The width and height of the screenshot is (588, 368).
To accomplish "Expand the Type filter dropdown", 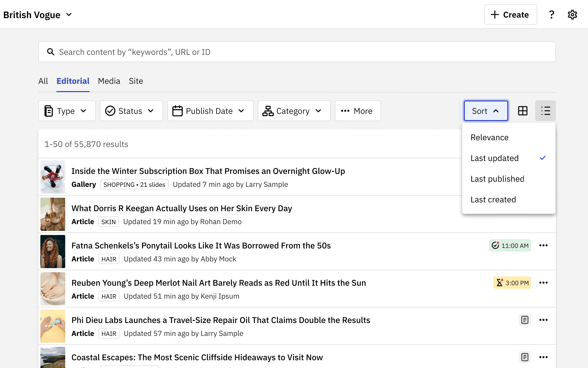I will click(67, 111).
